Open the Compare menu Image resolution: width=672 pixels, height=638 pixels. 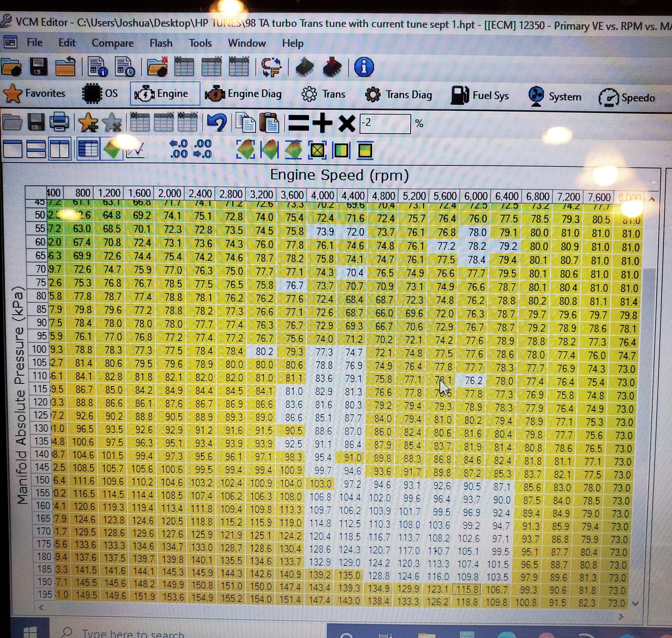point(113,43)
